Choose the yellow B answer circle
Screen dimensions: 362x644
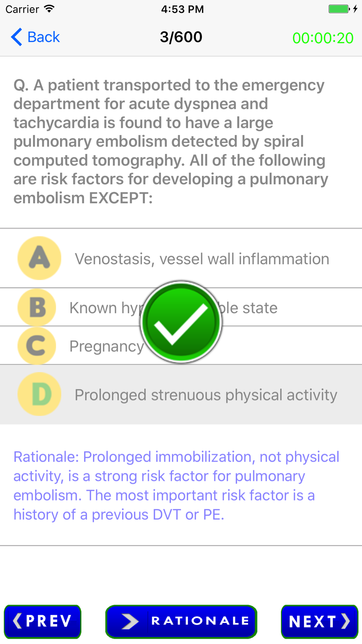click(37, 308)
